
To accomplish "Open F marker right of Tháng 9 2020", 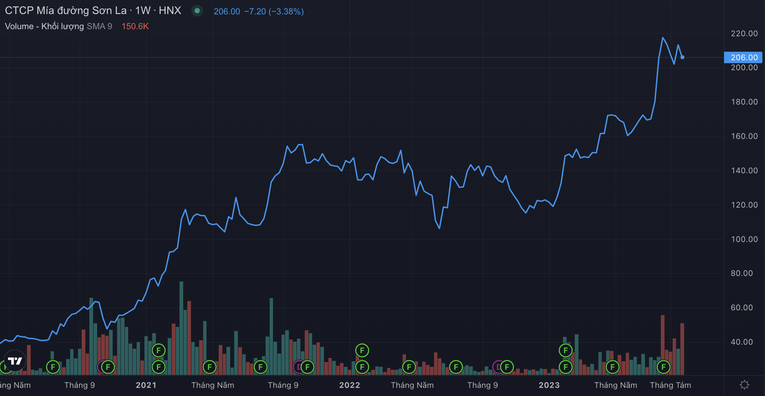I will point(108,367).
